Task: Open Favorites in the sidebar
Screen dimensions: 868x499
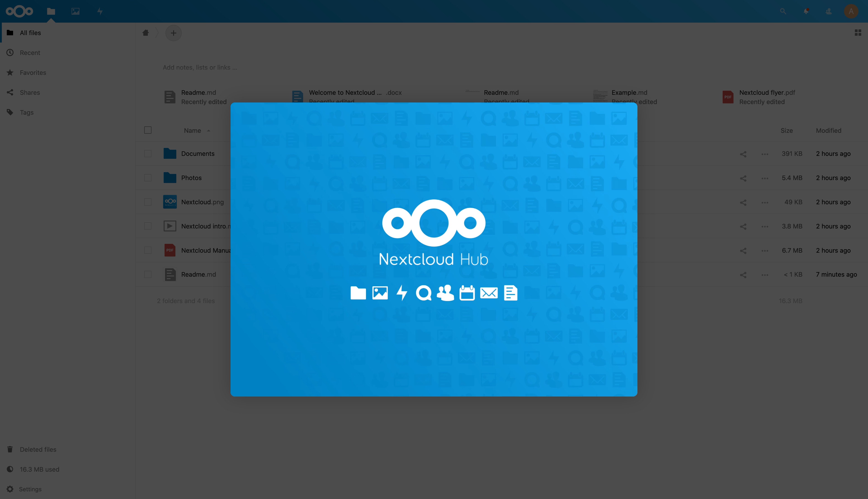Action: (33, 73)
